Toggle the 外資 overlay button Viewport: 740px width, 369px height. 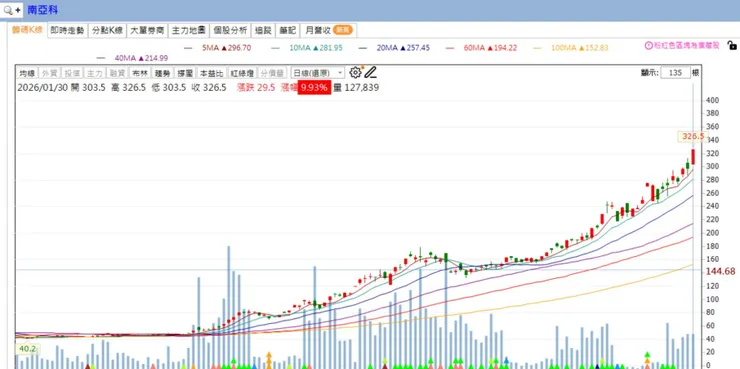tap(49, 73)
